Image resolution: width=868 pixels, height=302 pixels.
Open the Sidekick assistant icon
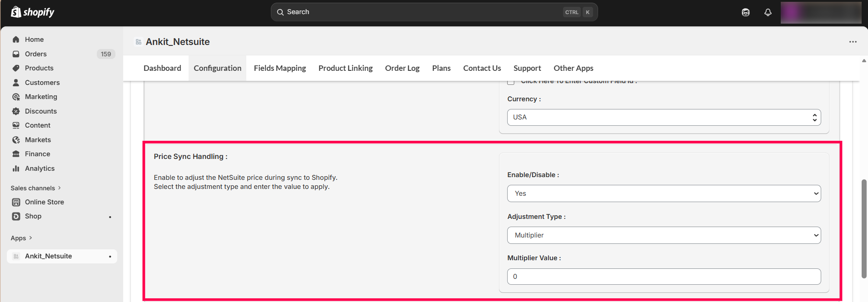(x=745, y=12)
